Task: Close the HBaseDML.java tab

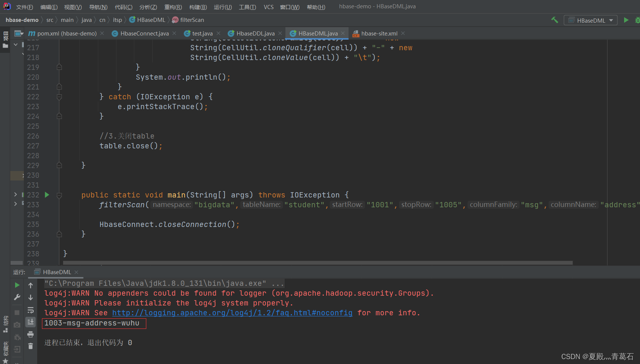Action: click(x=343, y=33)
